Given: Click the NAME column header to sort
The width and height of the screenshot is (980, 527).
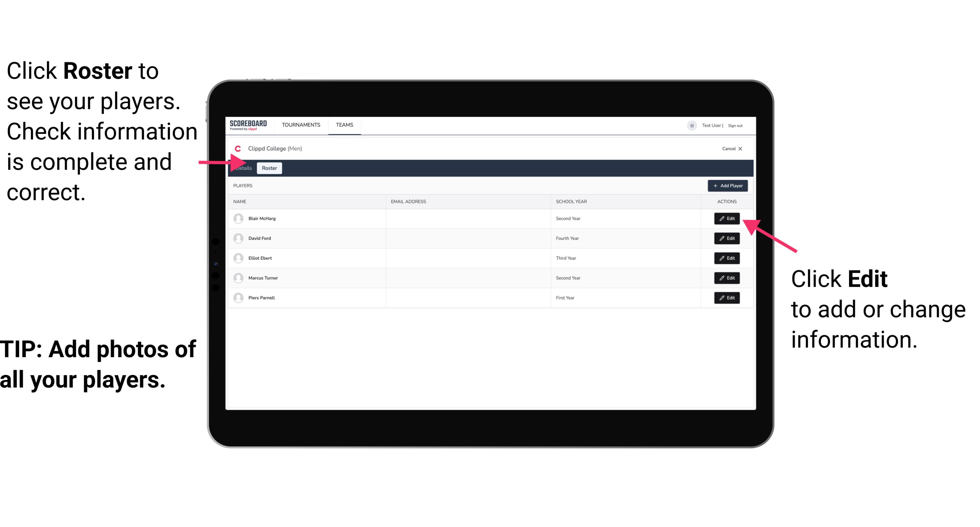Looking at the screenshot, I should click(x=243, y=202).
